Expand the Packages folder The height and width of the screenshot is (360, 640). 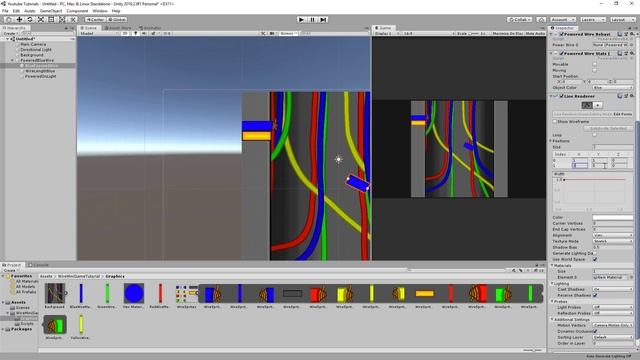pos(3,329)
